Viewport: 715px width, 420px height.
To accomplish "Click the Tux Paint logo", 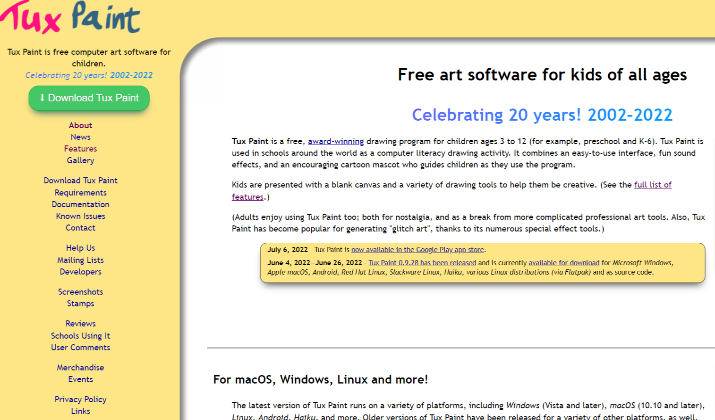I will tap(70, 17).
